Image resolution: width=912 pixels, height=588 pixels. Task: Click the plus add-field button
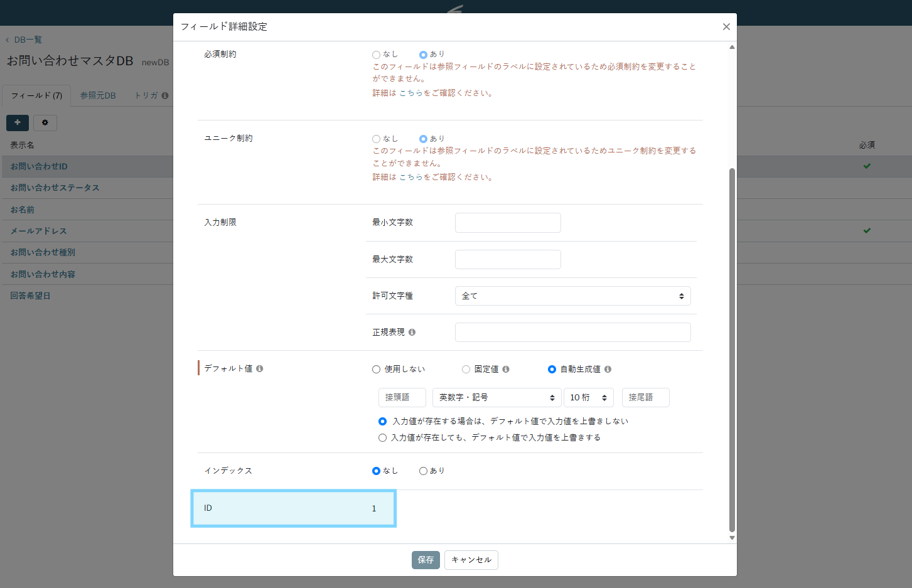(x=18, y=122)
